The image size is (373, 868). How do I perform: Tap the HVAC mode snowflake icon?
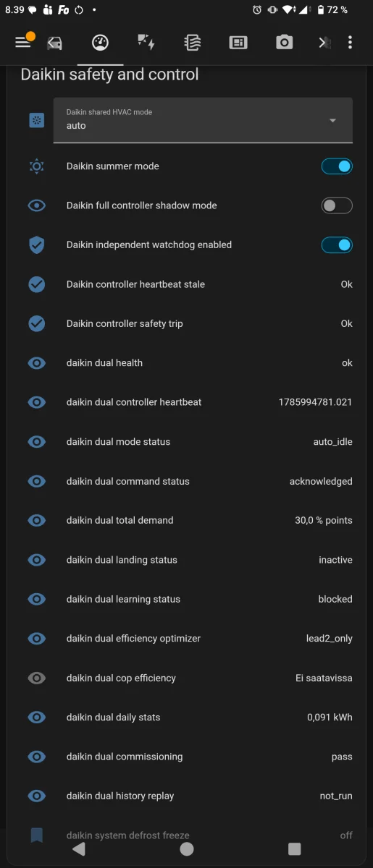36,120
